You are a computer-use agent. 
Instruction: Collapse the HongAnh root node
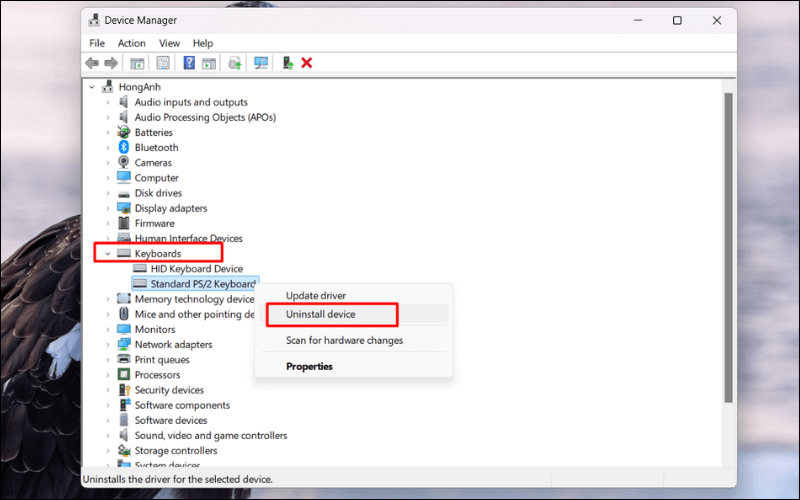click(92, 87)
